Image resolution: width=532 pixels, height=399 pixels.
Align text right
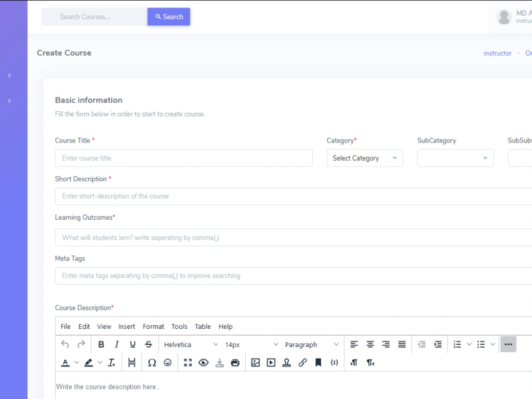click(386, 344)
